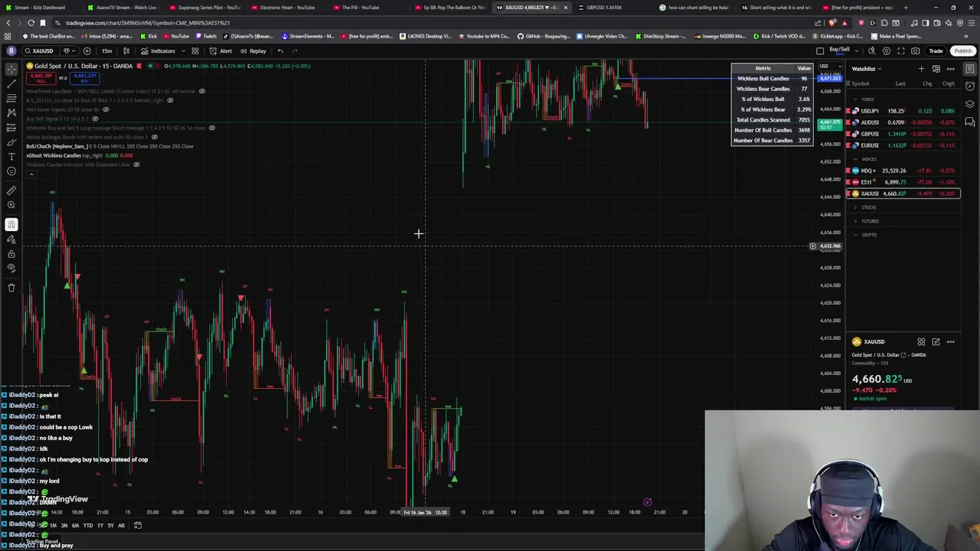This screenshot has width=980, height=551.
Task: Open the Watchlist name dropdown
Action: pos(867,69)
